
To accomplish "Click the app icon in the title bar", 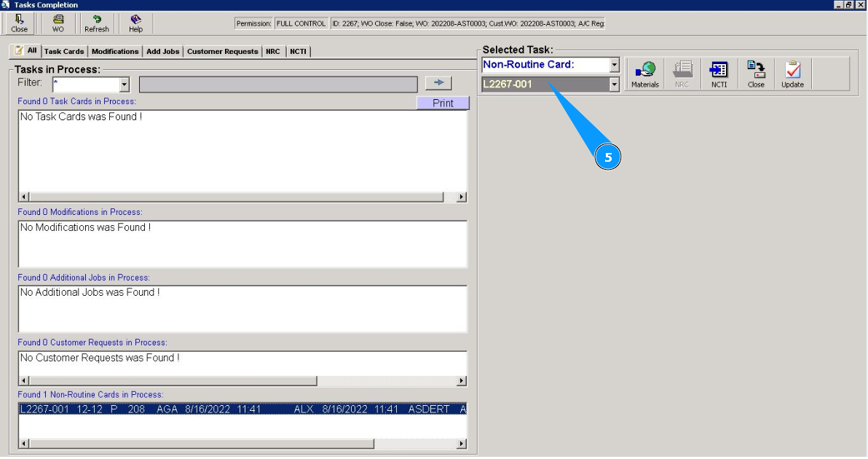I will [x=5, y=4].
